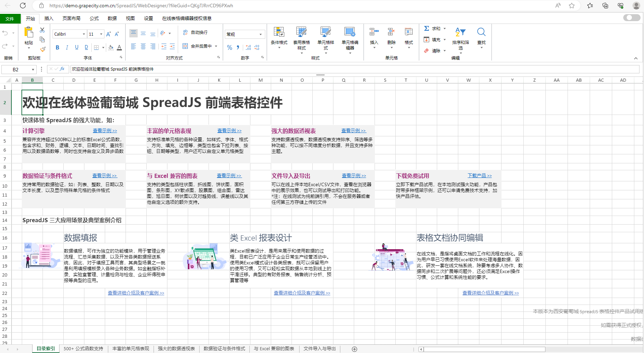644x353 pixels.
Task: Expand the 合并后居中 merge options arrow
Action: click(x=216, y=46)
